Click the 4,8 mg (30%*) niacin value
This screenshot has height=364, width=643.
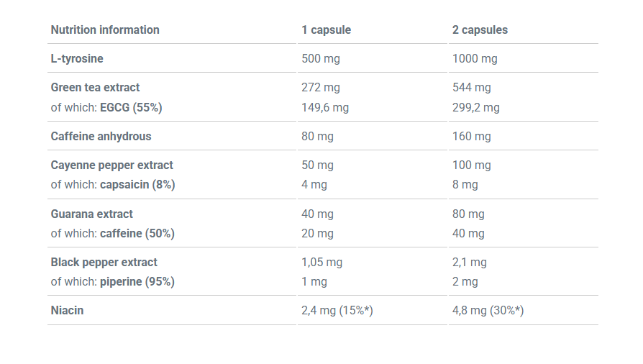[488, 311]
